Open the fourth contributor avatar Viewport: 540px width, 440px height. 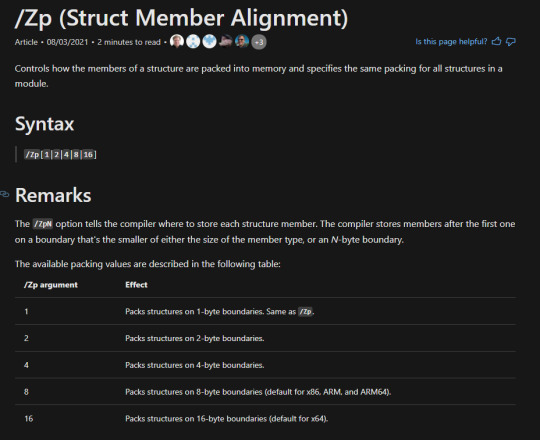225,42
